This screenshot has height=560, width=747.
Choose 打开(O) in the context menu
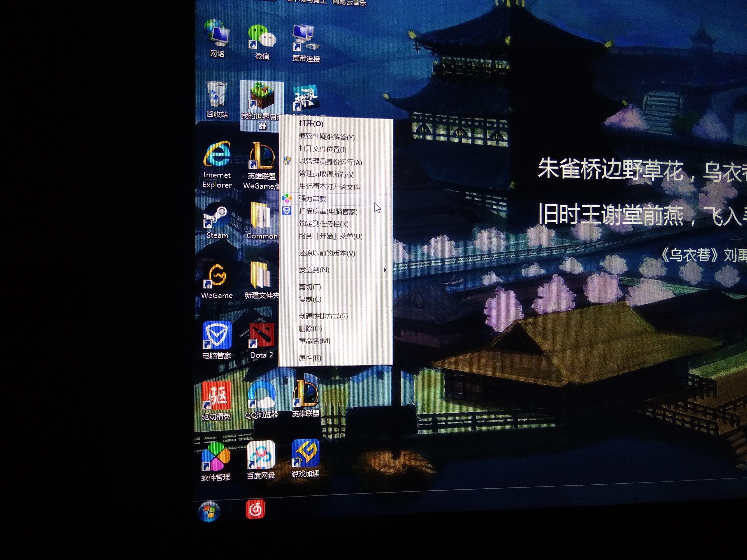coord(336,123)
